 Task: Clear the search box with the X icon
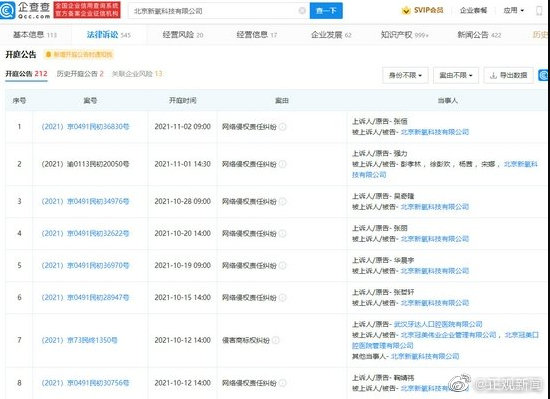[x=302, y=11]
